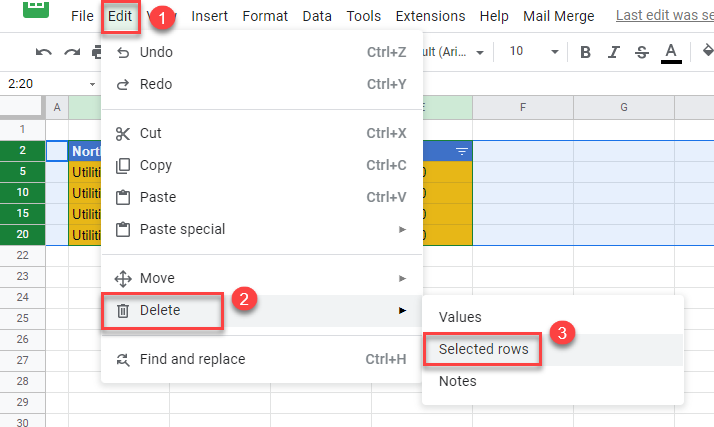Toggle strikethrough formatting
Viewport: 714px width, 427px height.
click(641, 52)
